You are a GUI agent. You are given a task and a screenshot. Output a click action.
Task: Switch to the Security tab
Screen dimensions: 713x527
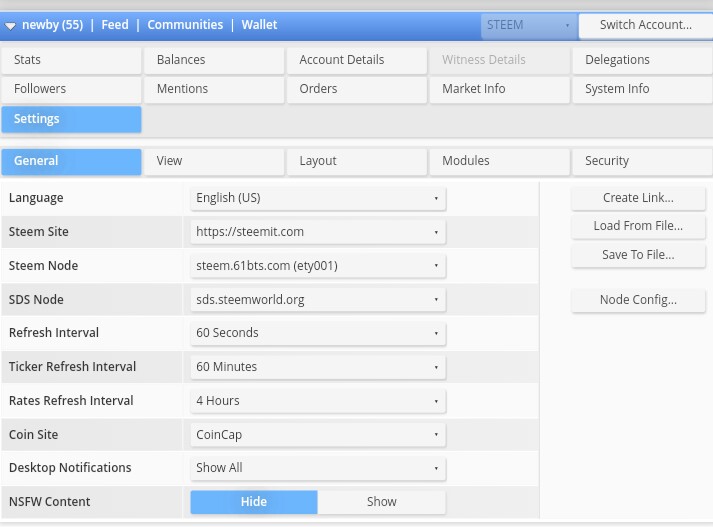[642, 161]
